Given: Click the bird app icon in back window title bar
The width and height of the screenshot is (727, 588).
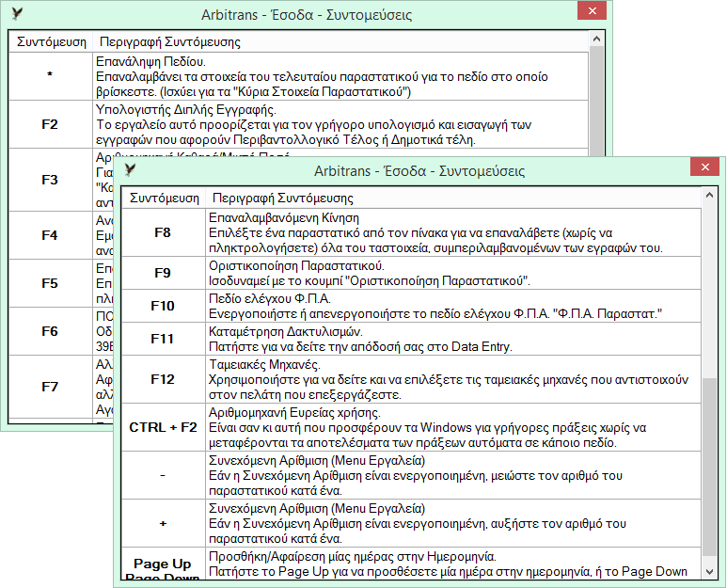Looking at the screenshot, I should click(17, 14).
